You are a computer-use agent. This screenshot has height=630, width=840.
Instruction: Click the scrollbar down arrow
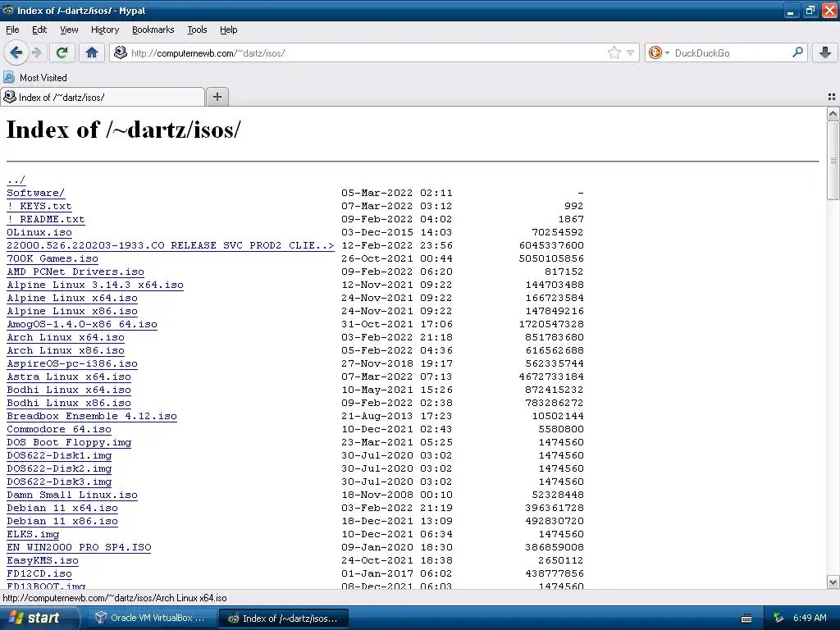tap(833, 582)
